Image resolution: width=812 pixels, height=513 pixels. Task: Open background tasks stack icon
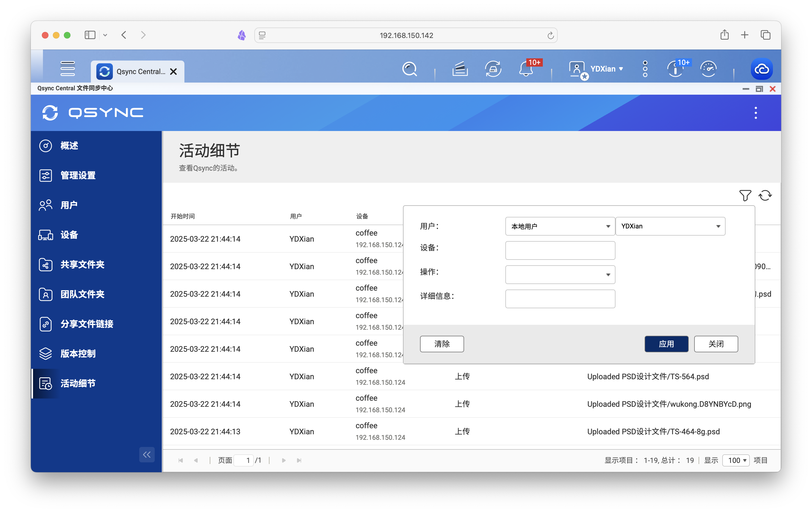(x=460, y=69)
